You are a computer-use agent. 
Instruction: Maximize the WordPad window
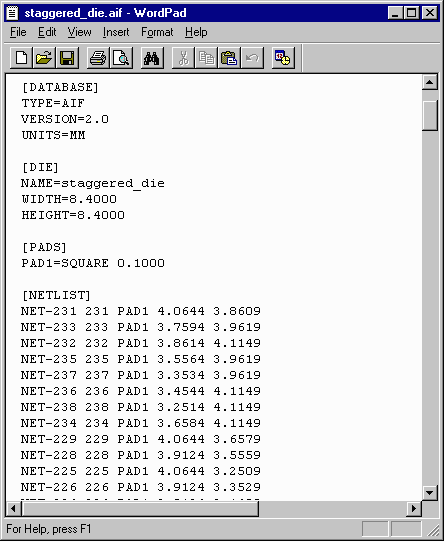coord(411,13)
